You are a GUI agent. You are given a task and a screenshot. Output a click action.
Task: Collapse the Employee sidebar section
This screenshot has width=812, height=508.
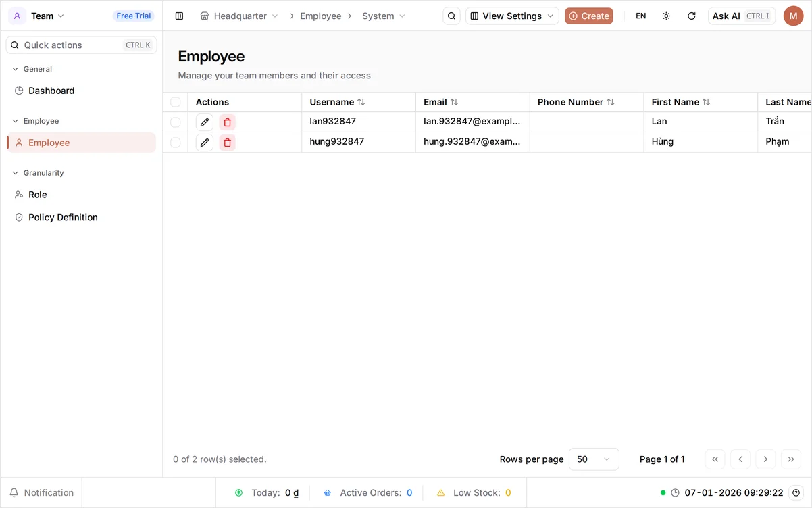[x=35, y=121]
